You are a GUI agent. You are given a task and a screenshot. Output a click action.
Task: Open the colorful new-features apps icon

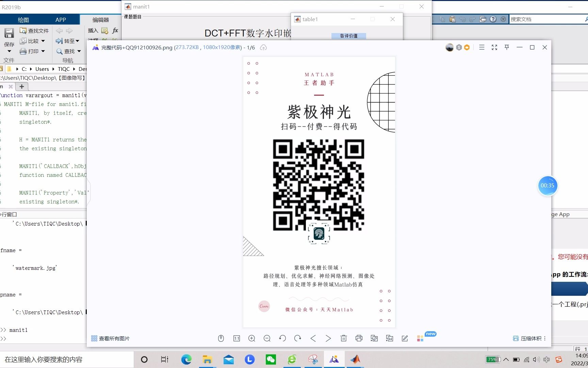(420, 338)
